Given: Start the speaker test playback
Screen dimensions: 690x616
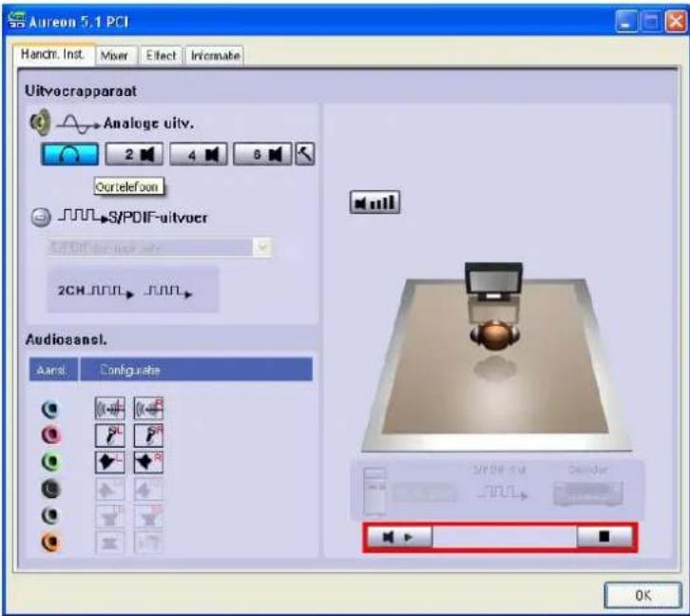Looking at the screenshot, I should pos(399,537).
